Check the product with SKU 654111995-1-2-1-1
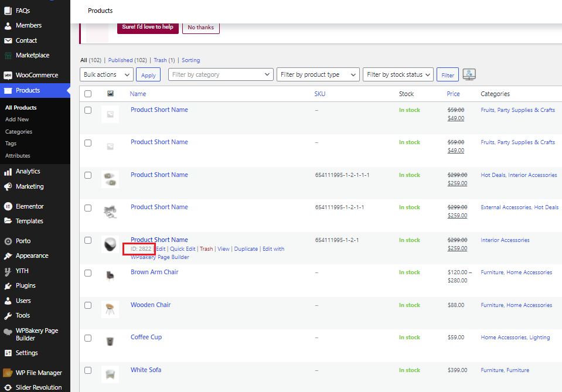The width and height of the screenshot is (562, 392). pyautogui.click(x=88, y=208)
